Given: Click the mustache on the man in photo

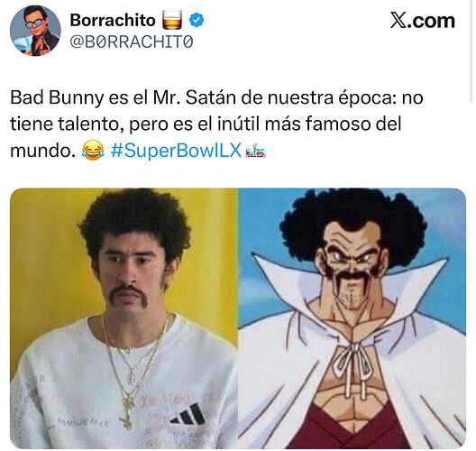Looking at the screenshot, I should (129, 295).
